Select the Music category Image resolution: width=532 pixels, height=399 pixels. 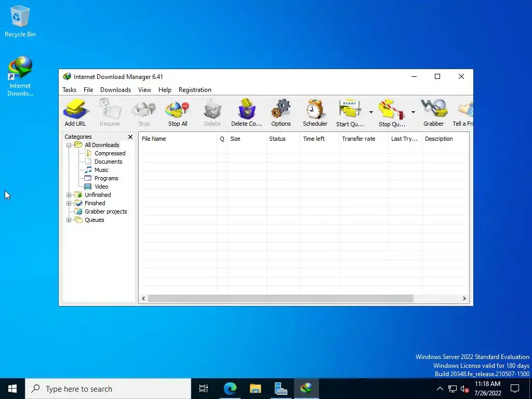coord(101,170)
